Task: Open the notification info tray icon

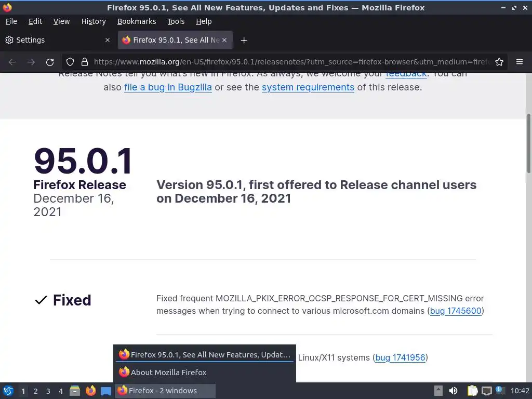Action: point(499,390)
